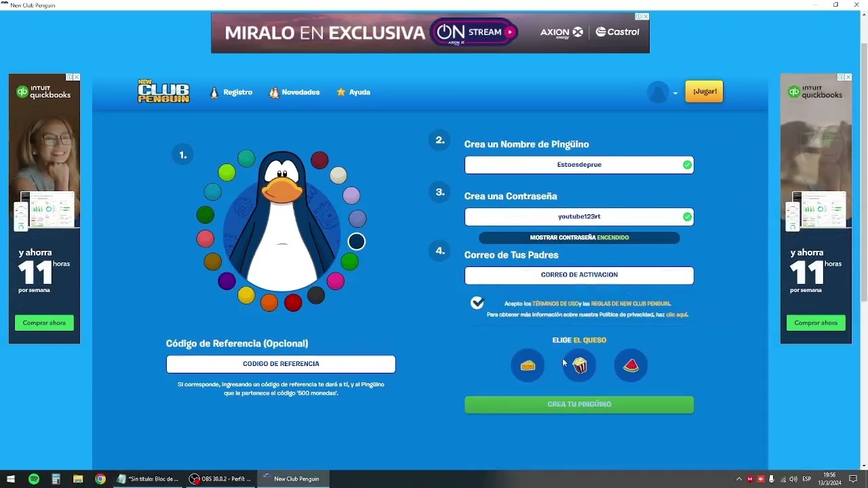Click the penguin icon beside Novedades
The image size is (868, 488).
tap(274, 92)
